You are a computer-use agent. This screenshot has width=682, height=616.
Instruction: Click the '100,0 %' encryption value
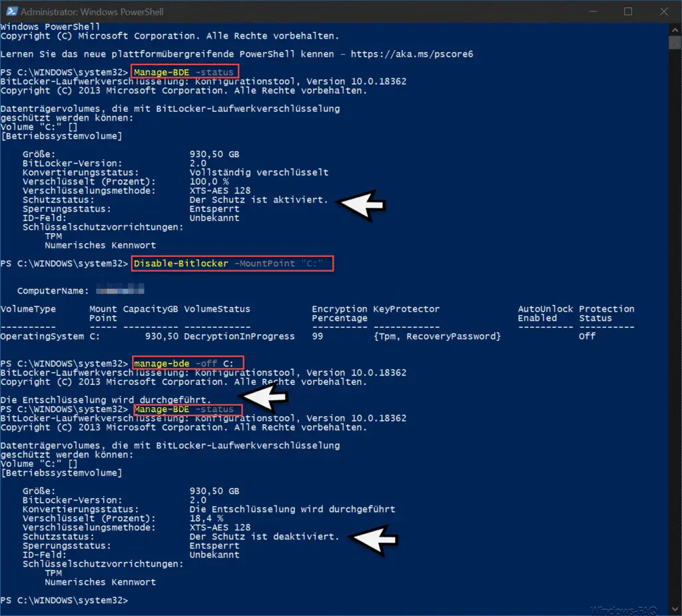(x=208, y=181)
